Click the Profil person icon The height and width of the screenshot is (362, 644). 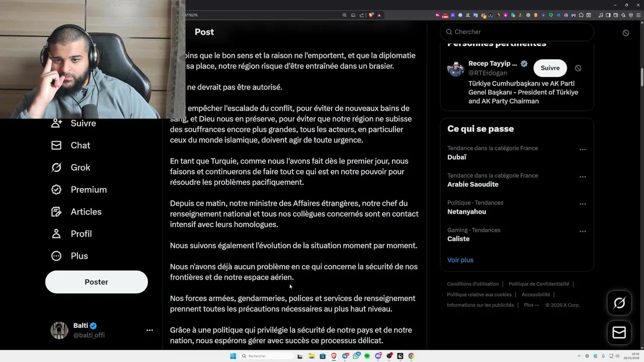click(x=56, y=234)
